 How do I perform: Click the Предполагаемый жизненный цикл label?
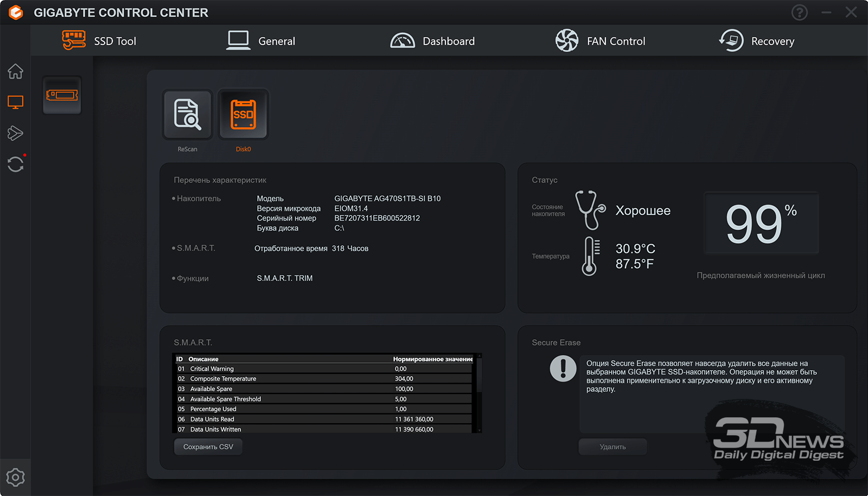pos(761,275)
